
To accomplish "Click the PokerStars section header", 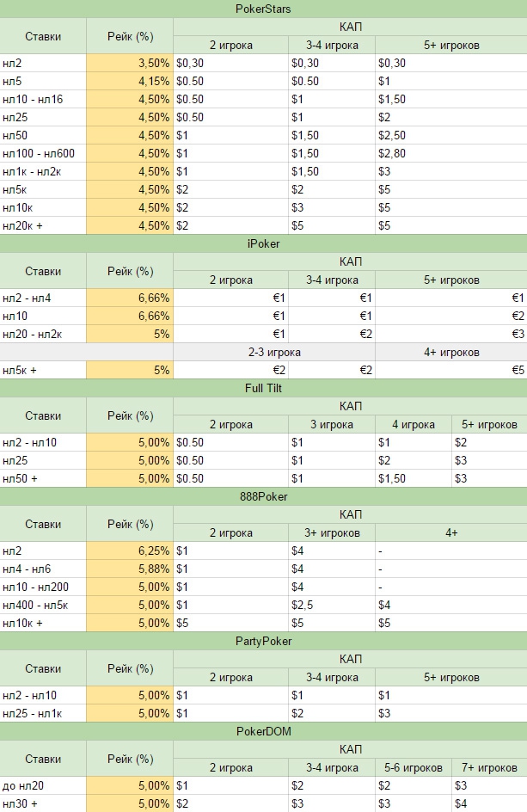I will (263, 9).
